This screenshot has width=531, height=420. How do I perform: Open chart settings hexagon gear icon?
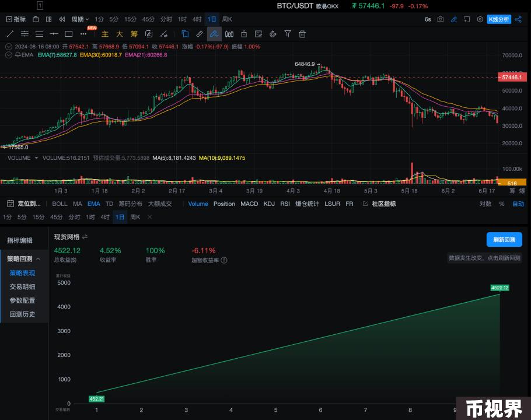[480, 19]
